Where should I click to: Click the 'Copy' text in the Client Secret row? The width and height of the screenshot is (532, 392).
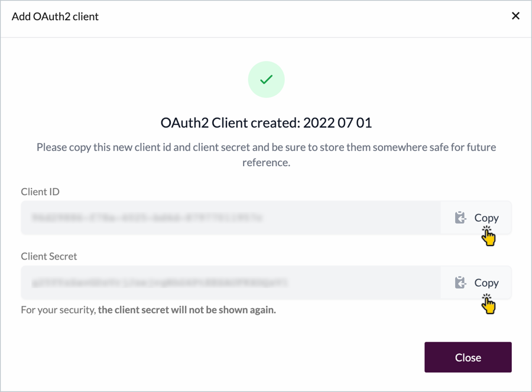486,283
